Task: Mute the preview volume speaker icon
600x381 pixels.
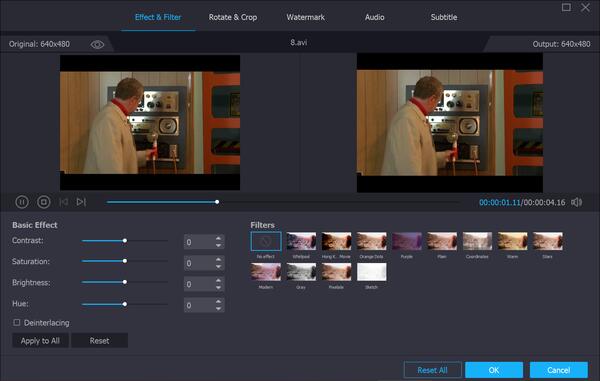Action: pos(576,202)
